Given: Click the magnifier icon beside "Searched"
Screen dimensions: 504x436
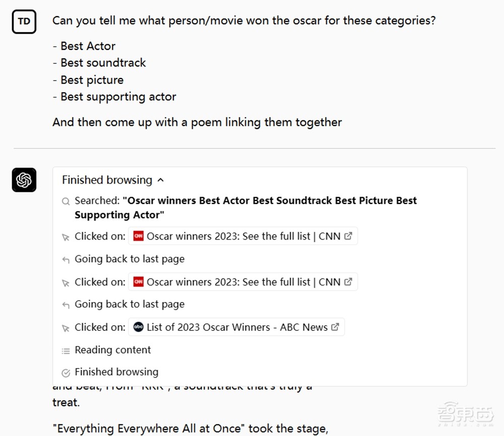Looking at the screenshot, I should tap(66, 201).
